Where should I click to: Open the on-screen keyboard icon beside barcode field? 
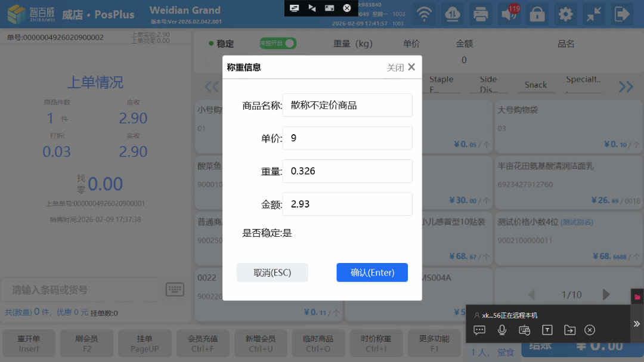(175, 290)
